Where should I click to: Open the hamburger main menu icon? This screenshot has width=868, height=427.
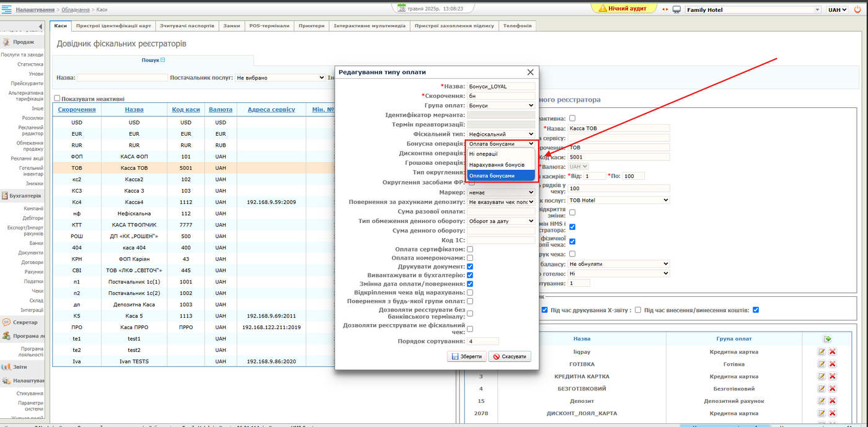[x=6, y=10]
